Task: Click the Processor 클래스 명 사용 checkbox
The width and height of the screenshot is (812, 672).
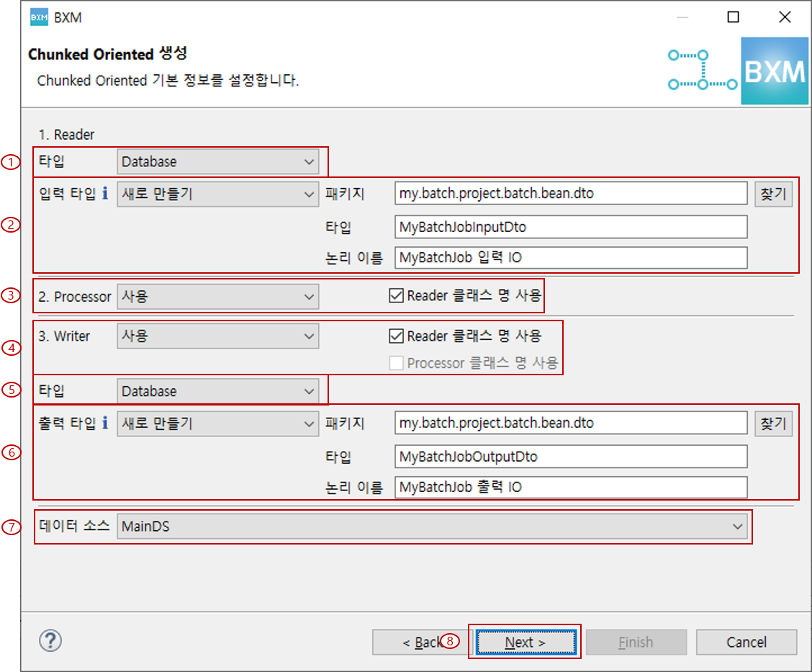Action: click(395, 363)
